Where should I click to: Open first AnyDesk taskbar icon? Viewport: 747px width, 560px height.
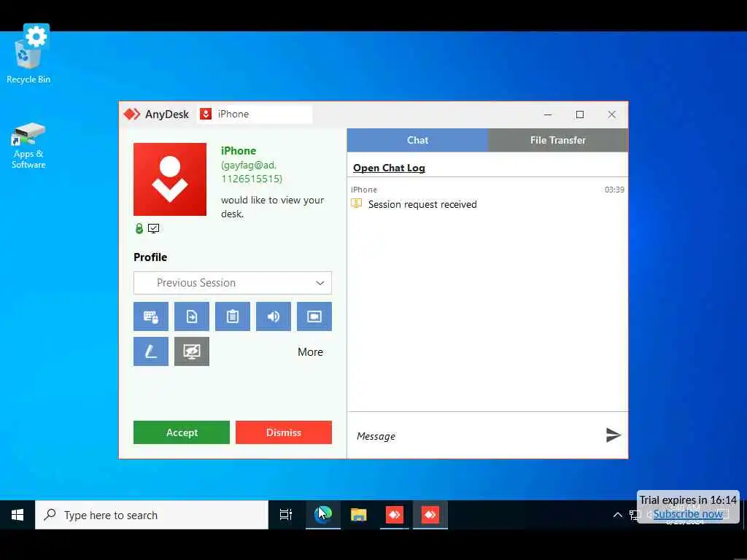click(x=395, y=515)
